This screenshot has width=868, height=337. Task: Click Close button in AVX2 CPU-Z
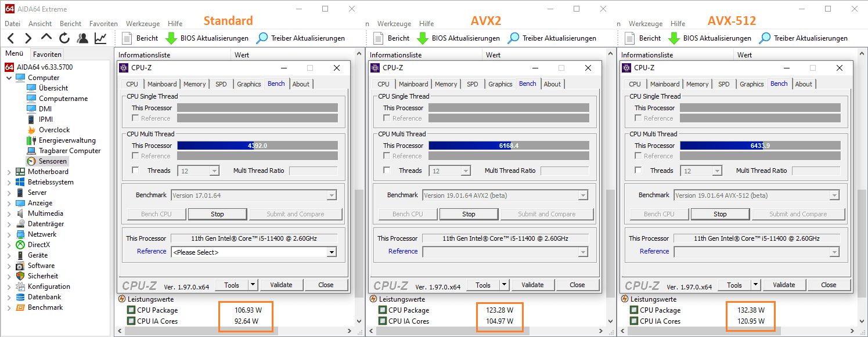click(577, 285)
